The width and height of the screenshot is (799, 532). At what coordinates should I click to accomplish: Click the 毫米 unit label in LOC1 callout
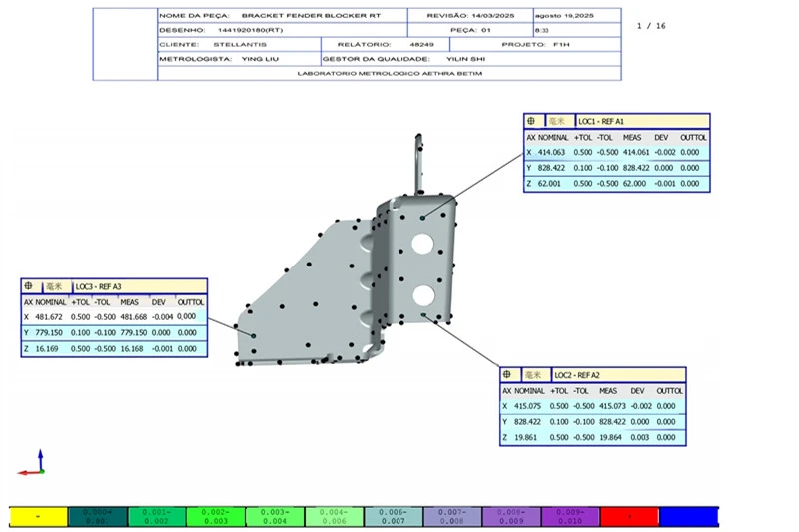pyautogui.click(x=557, y=121)
